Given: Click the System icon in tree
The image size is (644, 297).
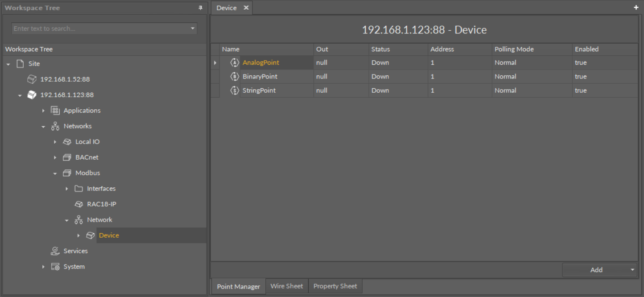Looking at the screenshot, I should pyautogui.click(x=55, y=267).
